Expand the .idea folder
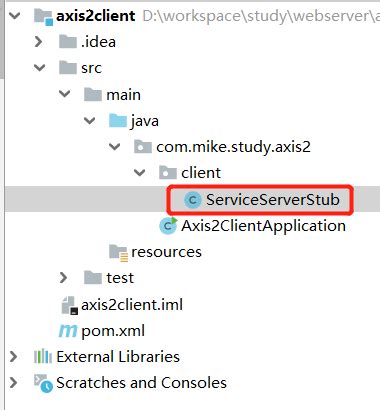380x410 pixels. click(39, 42)
